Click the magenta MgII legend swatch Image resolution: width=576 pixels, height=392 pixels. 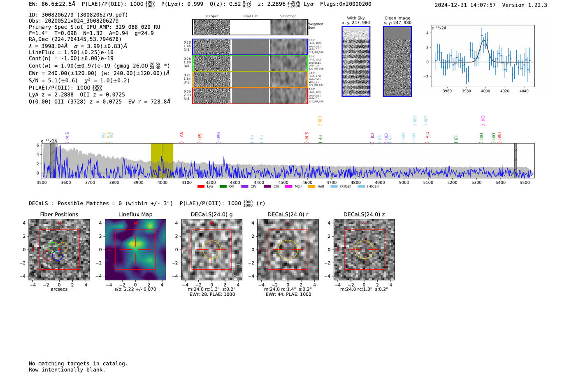(x=288, y=186)
